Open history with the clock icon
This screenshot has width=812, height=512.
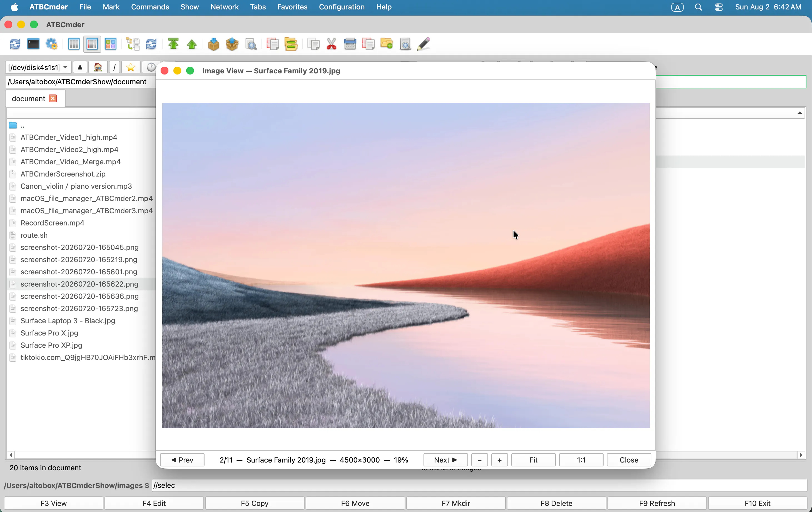151,68
